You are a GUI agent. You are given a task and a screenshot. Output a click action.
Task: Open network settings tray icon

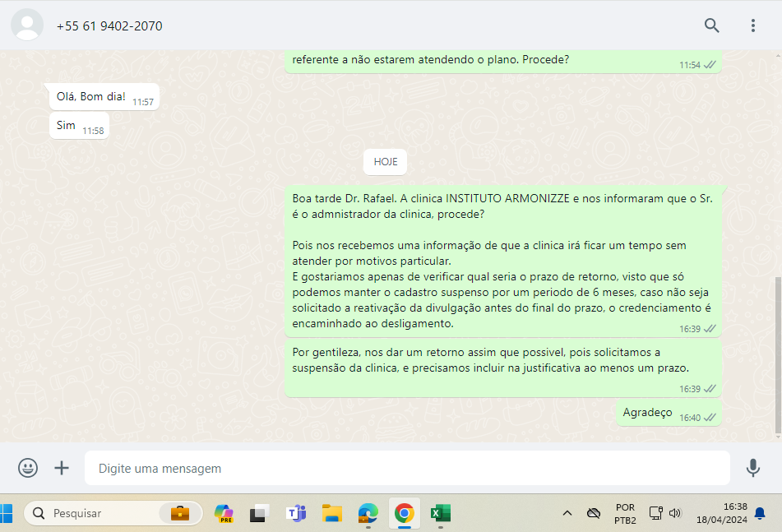click(x=656, y=513)
